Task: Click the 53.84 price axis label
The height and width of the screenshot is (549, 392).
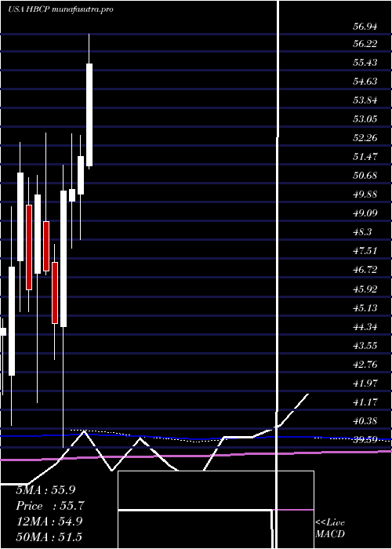Action: [365, 100]
